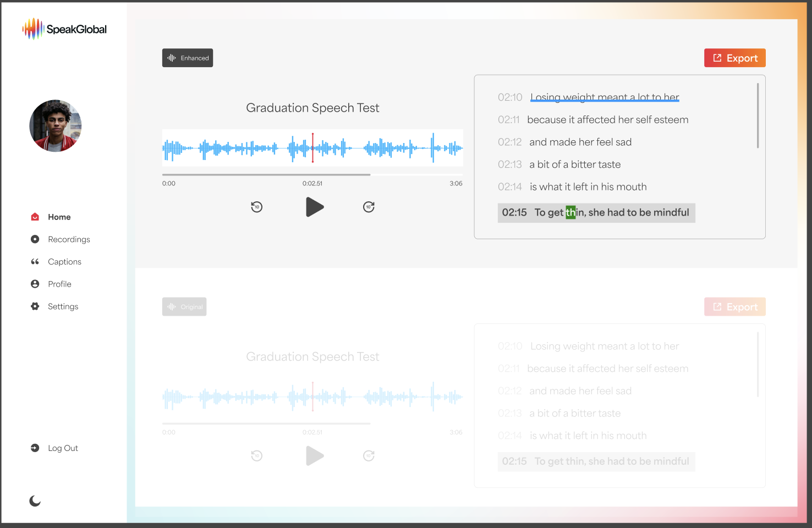Rewind 10 seconds in Enhanced player

257,207
